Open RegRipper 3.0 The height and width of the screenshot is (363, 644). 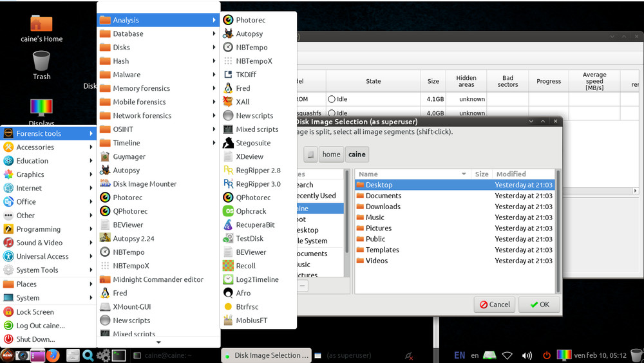258,184
